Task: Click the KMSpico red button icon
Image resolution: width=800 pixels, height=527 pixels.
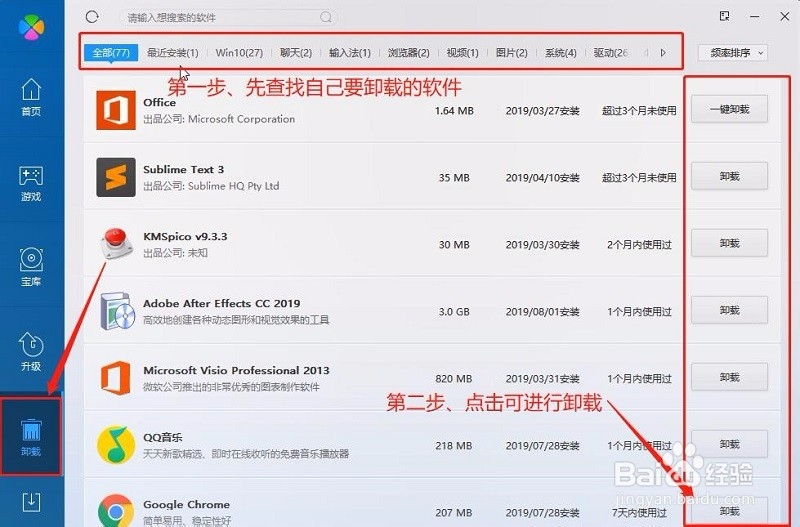Action: (x=116, y=243)
